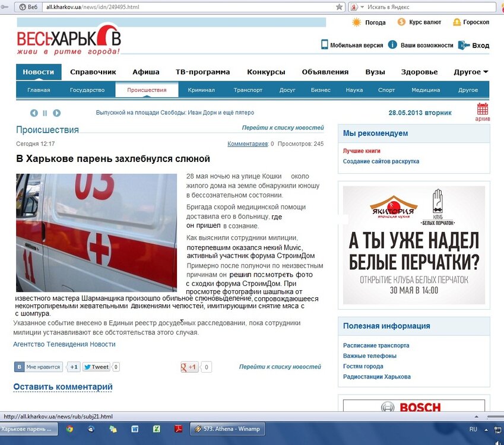The height and width of the screenshot is (445, 504).
Task: Open Здоровье menu item
Action: (419, 72)
